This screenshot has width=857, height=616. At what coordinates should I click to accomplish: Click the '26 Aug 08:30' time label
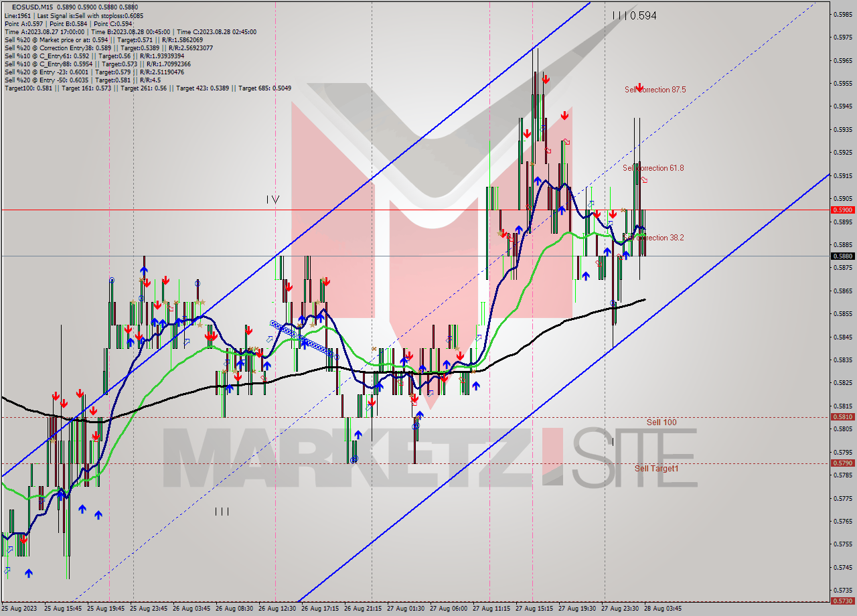pyautogui.click(x=234, y=609)
